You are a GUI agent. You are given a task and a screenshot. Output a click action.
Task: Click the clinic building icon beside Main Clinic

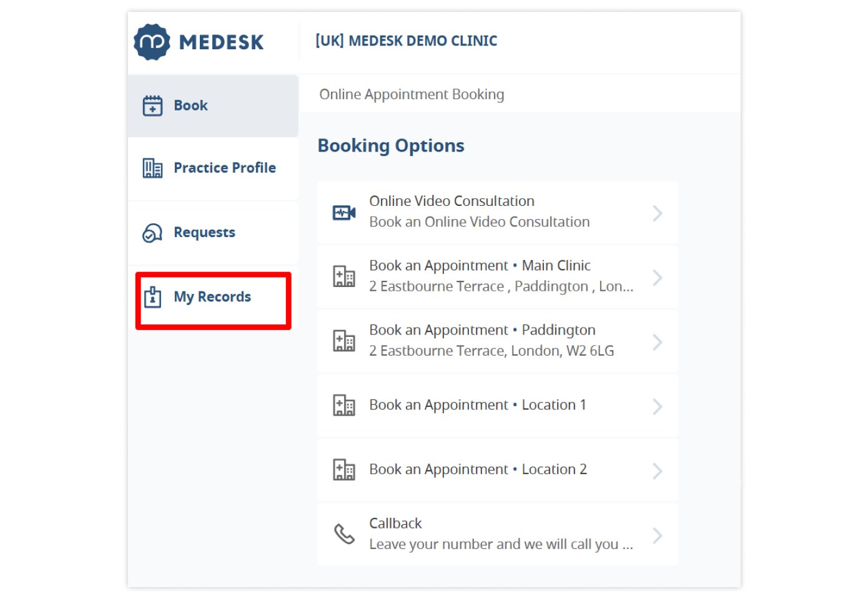click(x=344, y=276)
